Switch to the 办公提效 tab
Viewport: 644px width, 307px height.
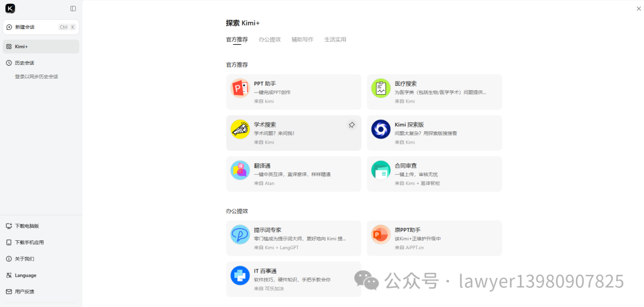click(270, 39)
